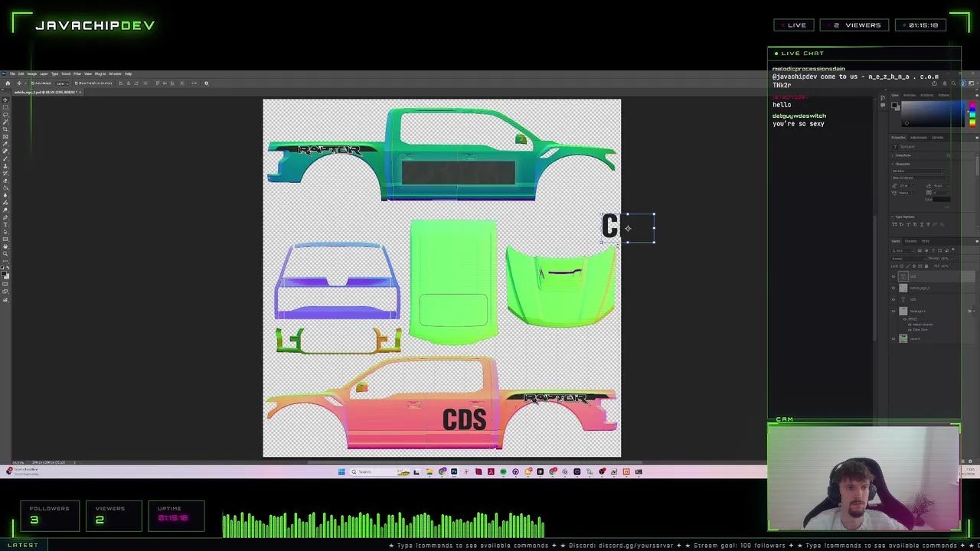Select the Blur tool
The image size is (980, 551).
pyautogui.click(x=5, y=195)
